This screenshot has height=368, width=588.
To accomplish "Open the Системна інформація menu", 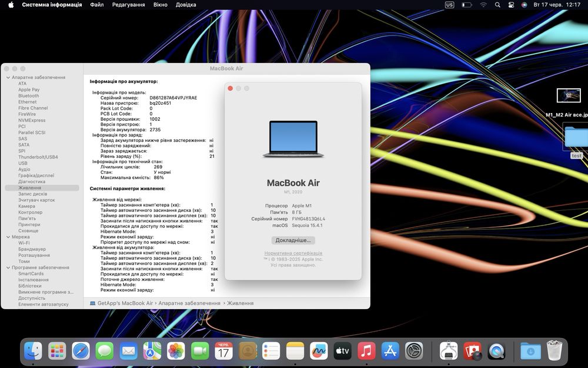I will point(52,5).
